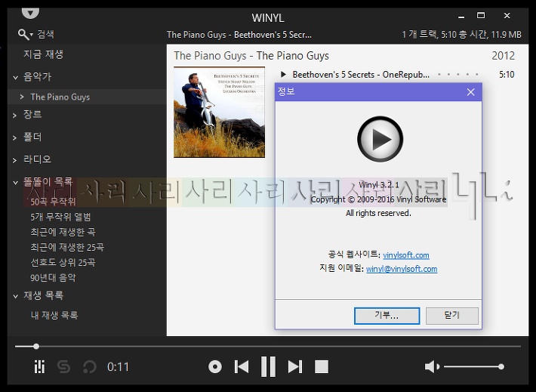Click the 닫기 close button
The image size is (536, 392).
point(452,316)
